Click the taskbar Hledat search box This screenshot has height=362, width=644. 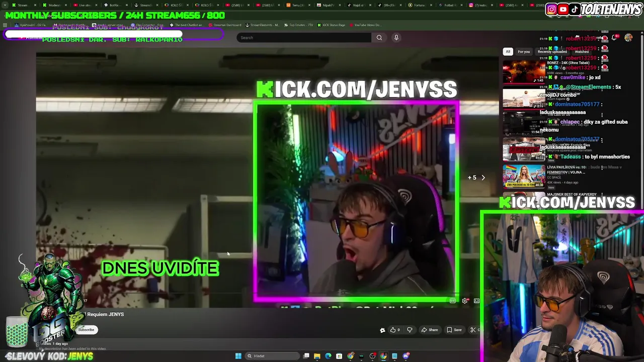coord(272,356)
